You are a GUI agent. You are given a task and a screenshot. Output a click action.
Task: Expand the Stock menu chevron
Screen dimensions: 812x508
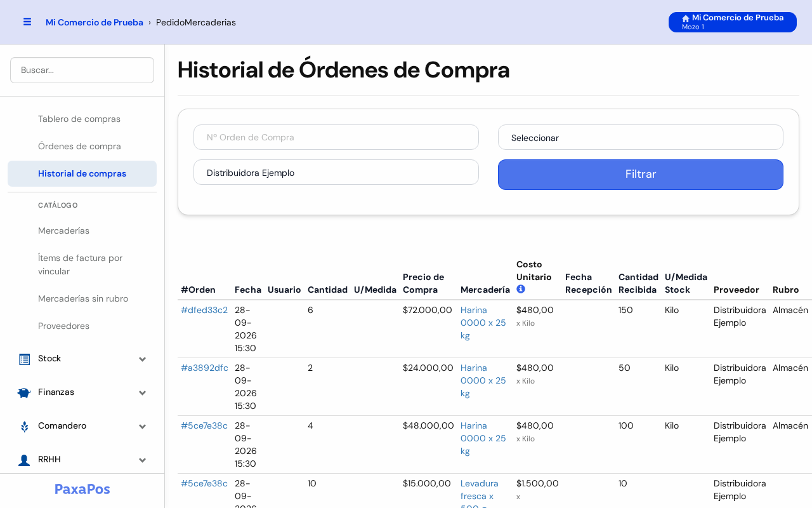(x=143, y=359)
